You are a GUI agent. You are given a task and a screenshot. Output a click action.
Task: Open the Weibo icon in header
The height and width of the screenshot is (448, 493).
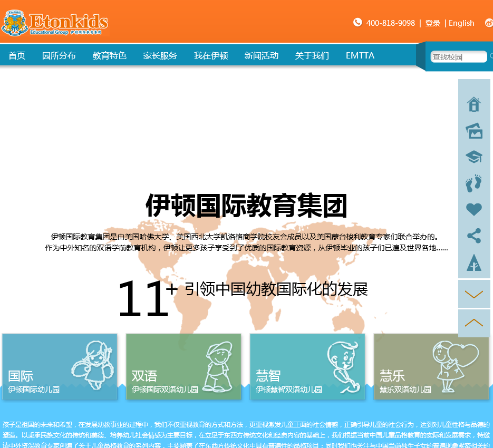coord(489,23)
